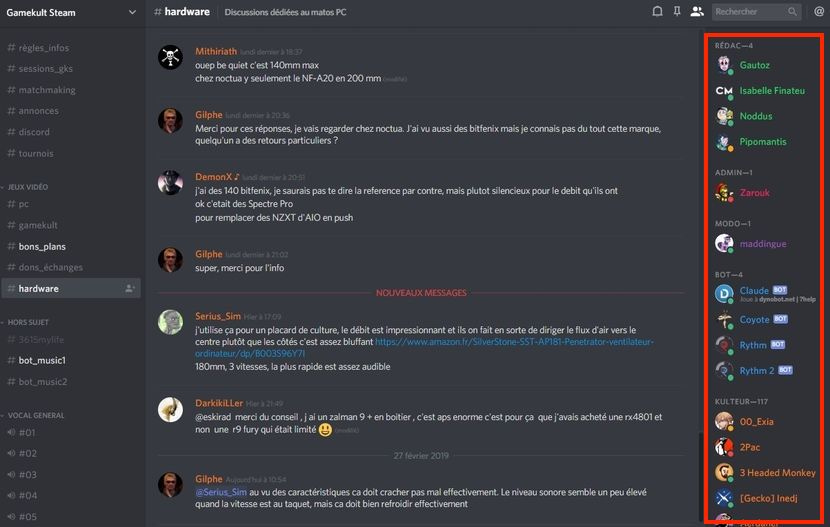The width and height of the screenshot is (830, 527).
Task: Click Mithiriath's skull avatar
Action: [x=170, y=57]
